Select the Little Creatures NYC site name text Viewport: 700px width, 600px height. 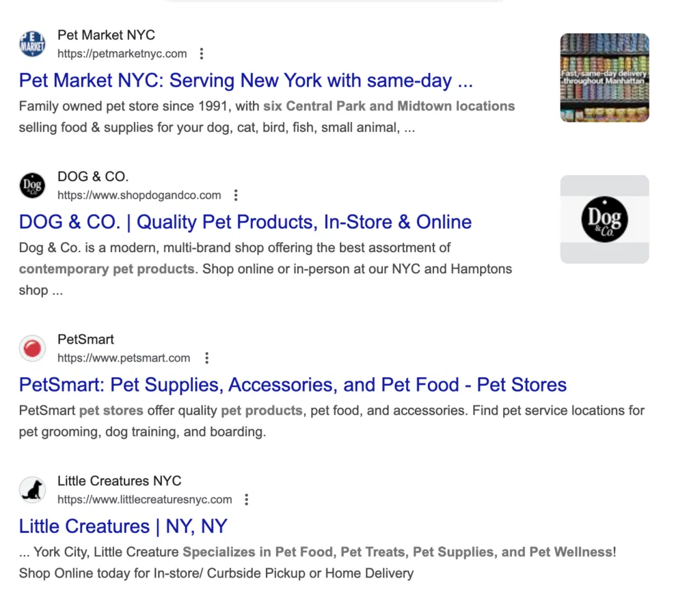pyautogui.click(x=119, y=480)
